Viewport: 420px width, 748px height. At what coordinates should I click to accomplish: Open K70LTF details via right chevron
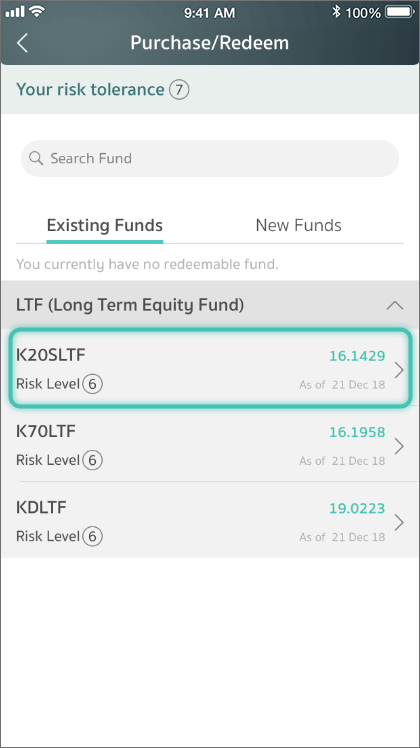[x=399, y=446]
